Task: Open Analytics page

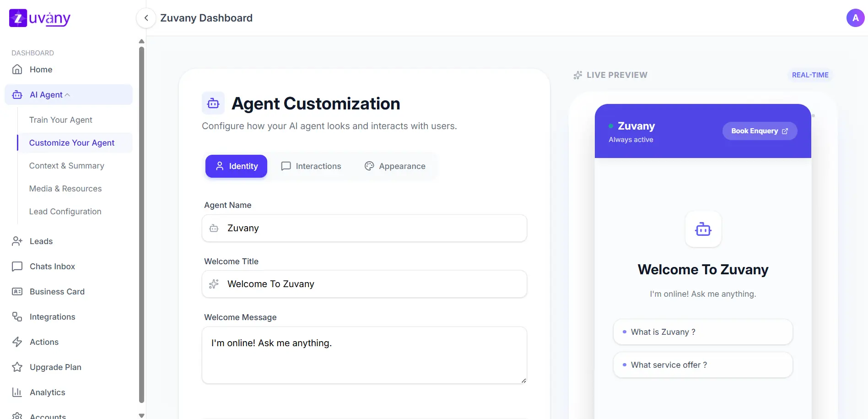Action: [47, 392]
